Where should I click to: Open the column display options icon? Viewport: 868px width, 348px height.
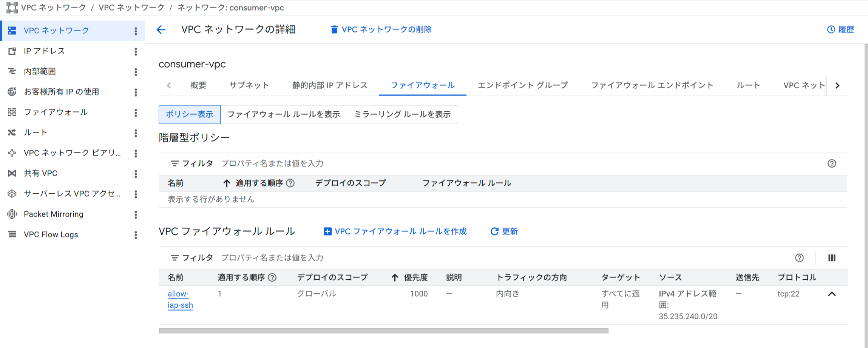click(832, 258)
